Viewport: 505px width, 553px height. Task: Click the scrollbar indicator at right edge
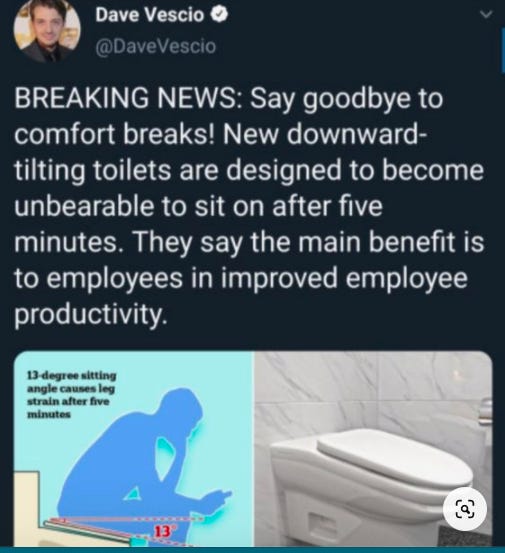click(503, 51)
